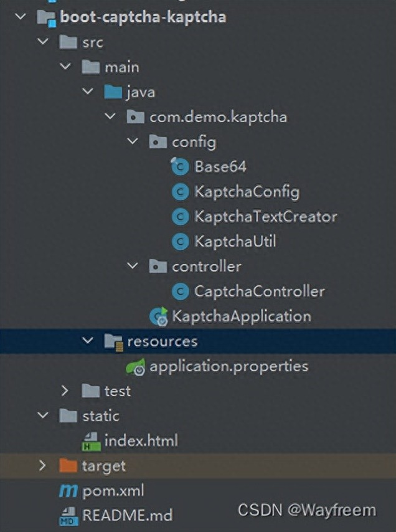Viewport: 396px width, 532px height.
Task: Click the com.demo.kaptcha package icon
Action: [135, 116]
